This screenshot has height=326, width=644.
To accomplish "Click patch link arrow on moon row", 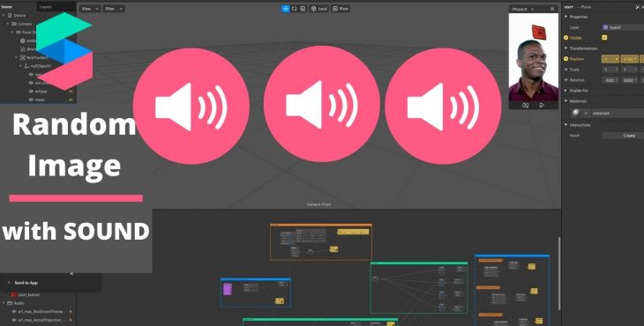I will tap(71, 100).
